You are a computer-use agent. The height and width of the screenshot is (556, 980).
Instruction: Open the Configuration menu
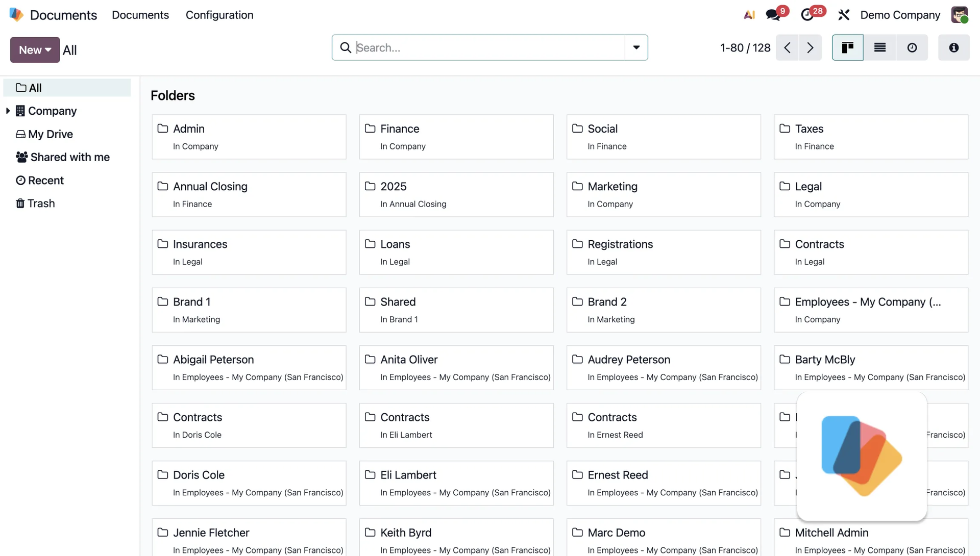[219, 15]
